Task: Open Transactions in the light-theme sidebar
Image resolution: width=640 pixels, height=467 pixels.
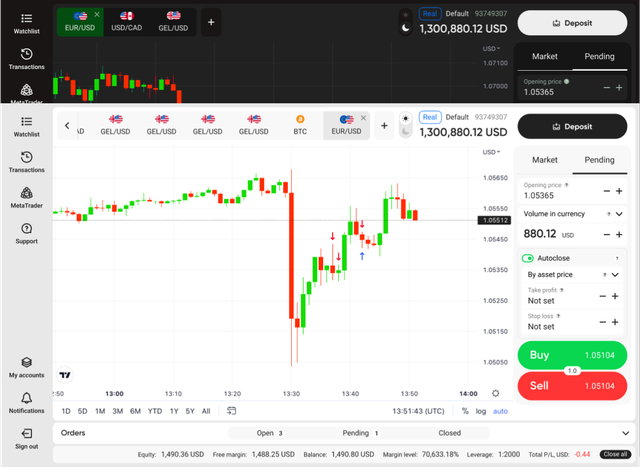Action: pyautogui.click(x=27, y=162)
